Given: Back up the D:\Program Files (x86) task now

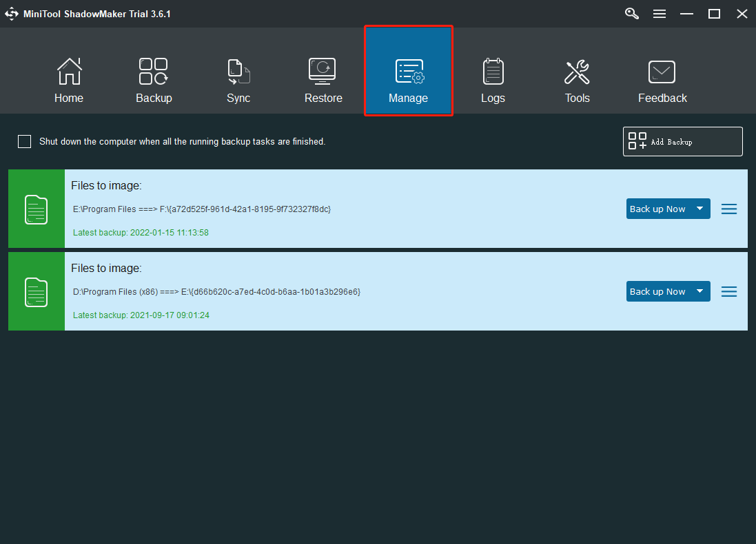Looking at the screenshot, I should (658, 291).
